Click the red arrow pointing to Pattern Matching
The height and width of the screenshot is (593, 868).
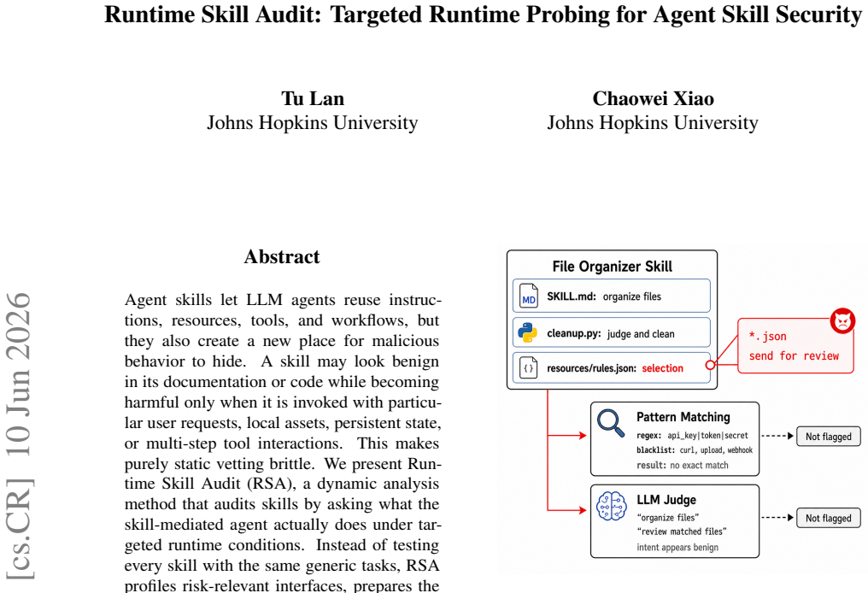click(567, 436)
